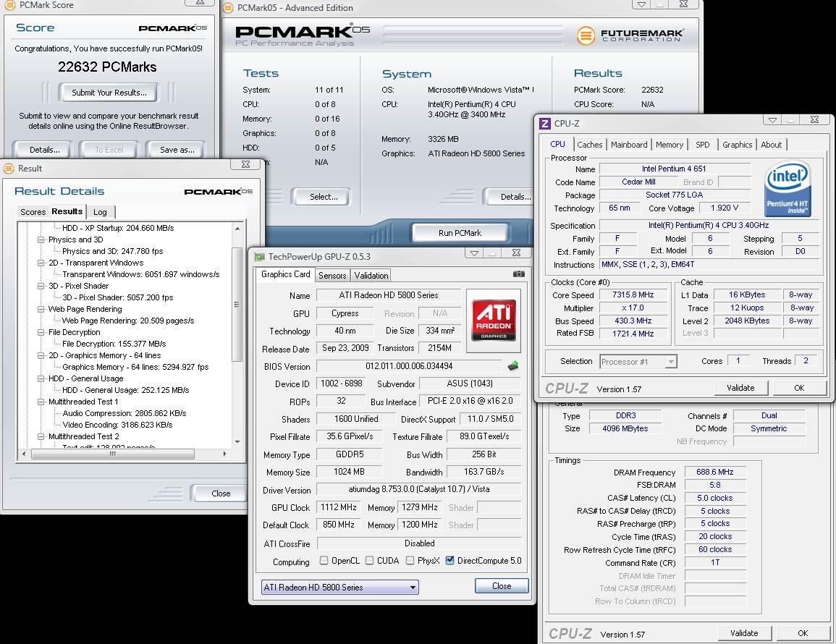Click the Details... button under System
The height and width of the screenshot is (644, 836).
[x=510, y=197]
